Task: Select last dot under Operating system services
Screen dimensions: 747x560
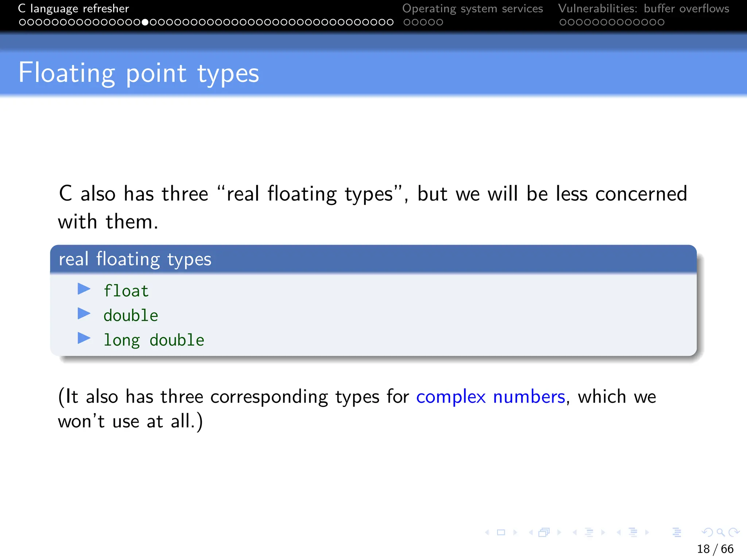Action: (440, 22)
